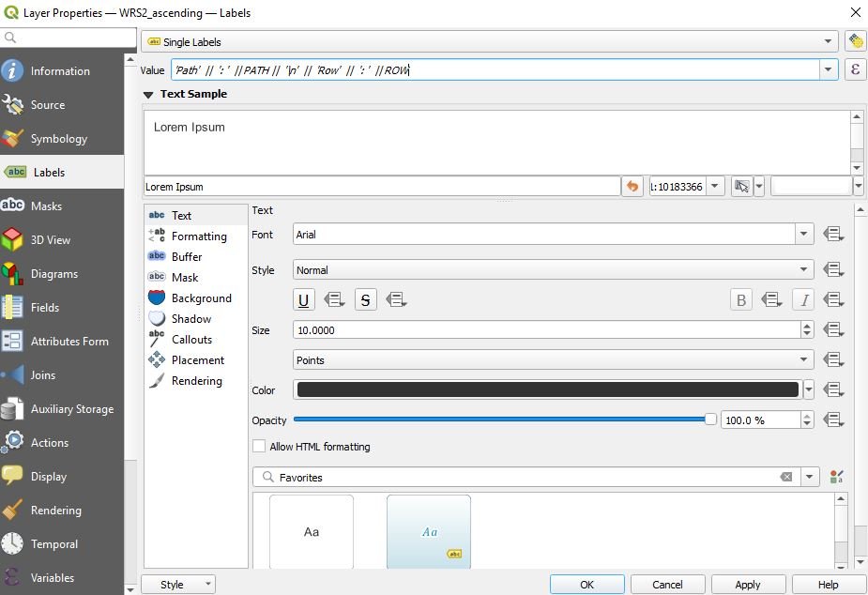Click the data-defined override beside Color
The height and width of the screenshot is (595, 868).
832,390
